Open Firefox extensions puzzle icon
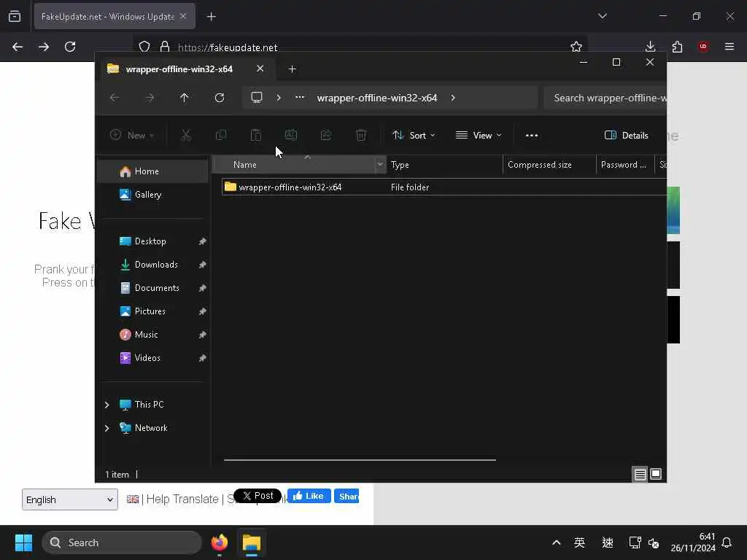Screen dimensions: 747x560 click(x=677, y=47)
